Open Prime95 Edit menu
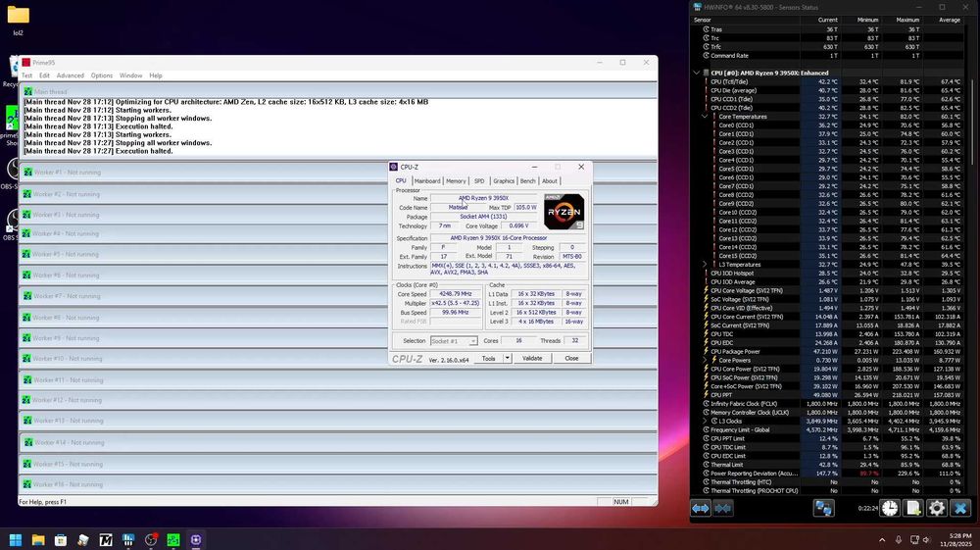The width and height of the screenshot is (980, 550). tap(44, 75)
